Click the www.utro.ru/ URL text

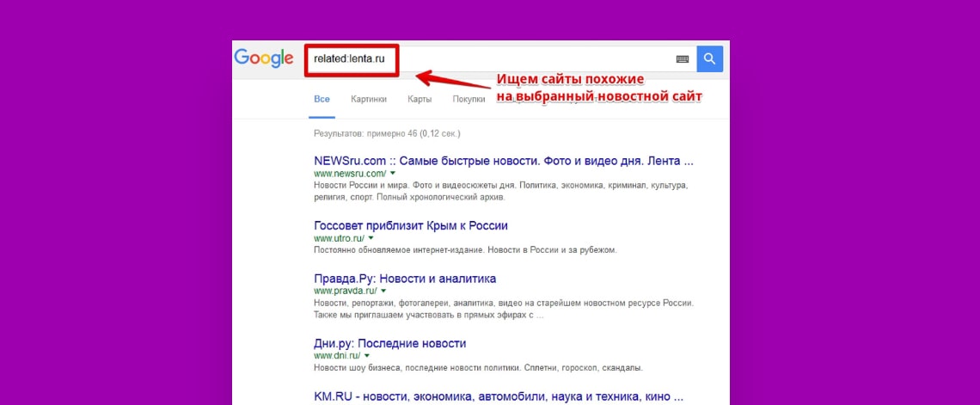[x=339, y=239]
